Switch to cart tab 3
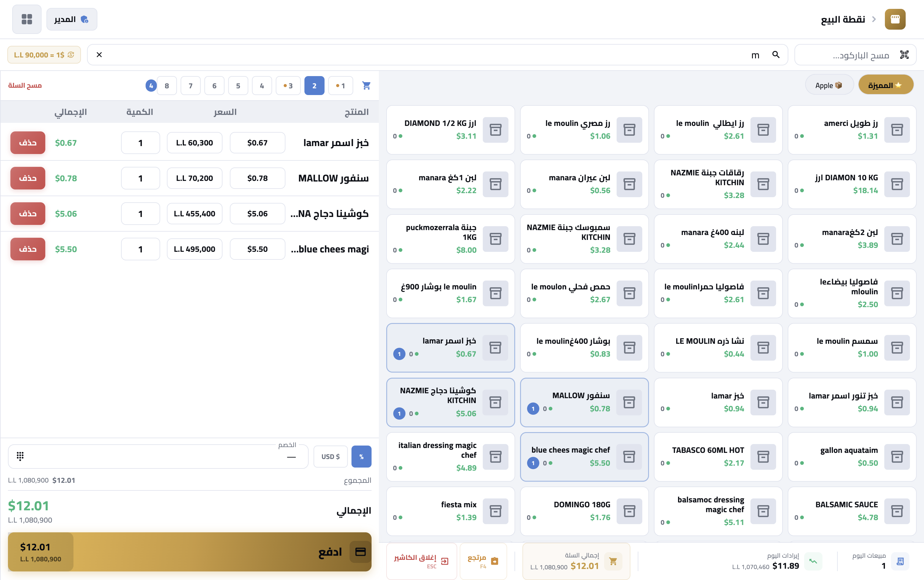924x580 pixels. pyautogui.click(x=288, y=86)
